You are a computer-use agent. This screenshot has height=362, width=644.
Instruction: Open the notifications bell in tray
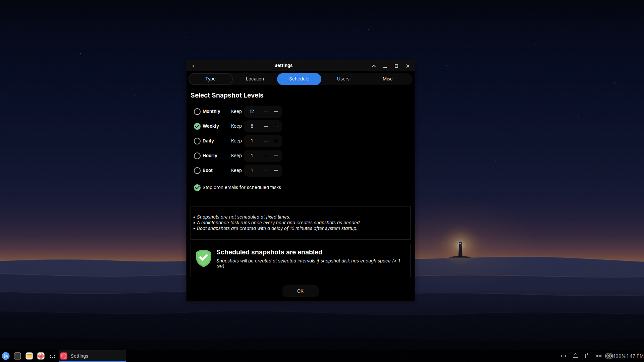tap(576, 356)
